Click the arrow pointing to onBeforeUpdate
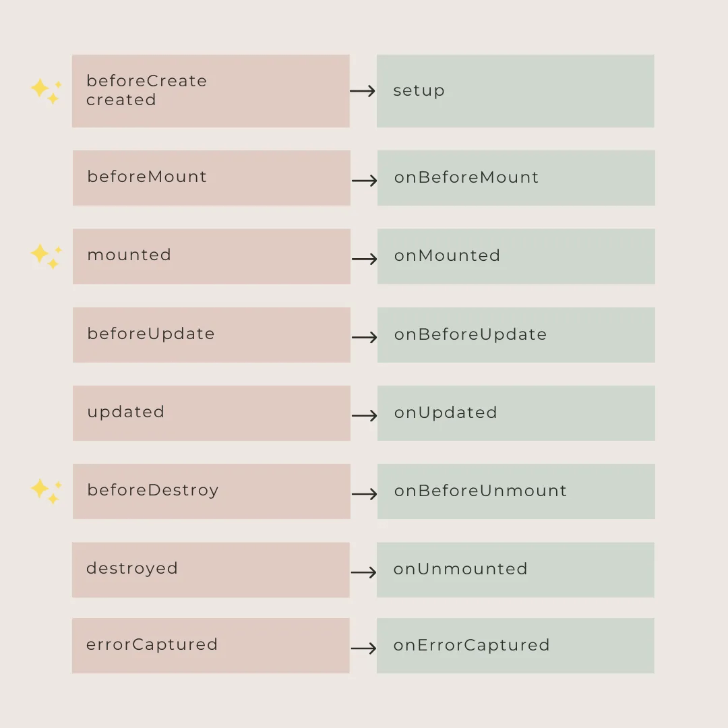Image resolution: width=728 pixels, height=728 pixels. [x=364, y=337]
